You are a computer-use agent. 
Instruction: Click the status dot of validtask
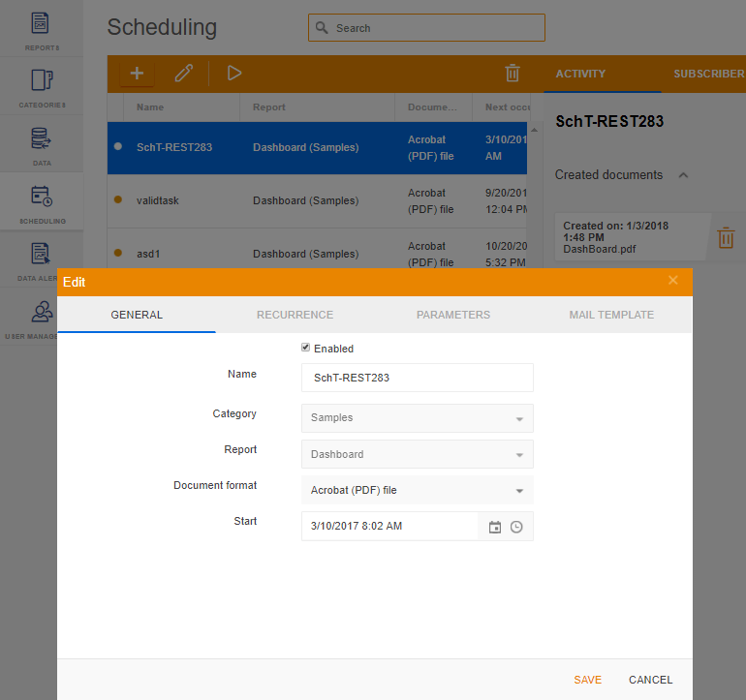[118, 199]
